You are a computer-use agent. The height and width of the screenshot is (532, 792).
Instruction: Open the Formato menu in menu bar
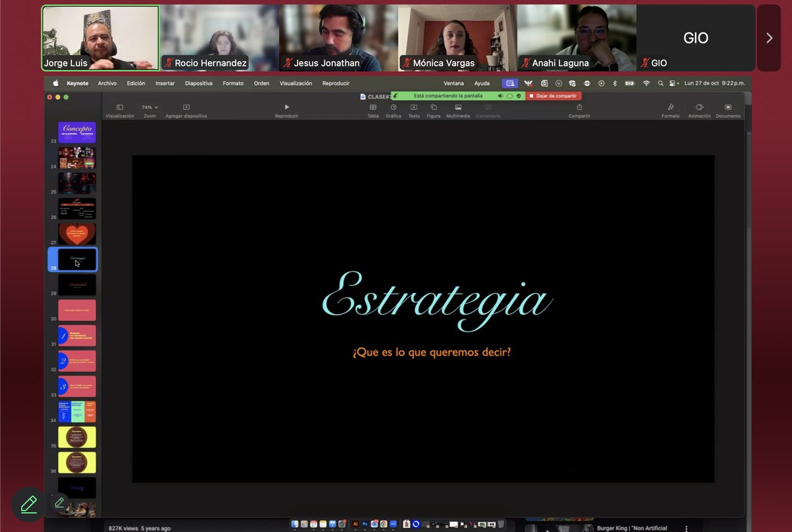(233, 83)
